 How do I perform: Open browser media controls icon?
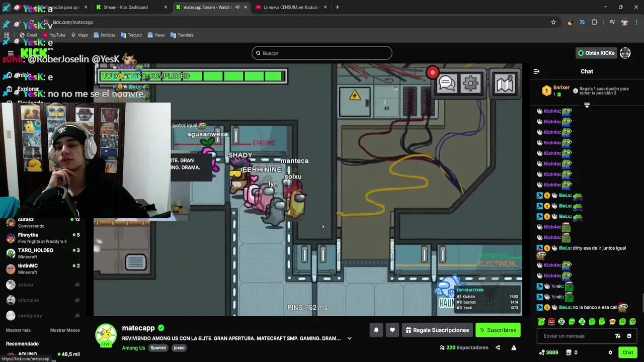612,22
